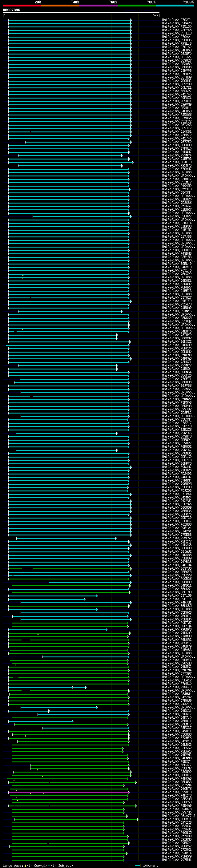Select hit label UniRef100_A8JF18
Viewport: 197px width, 868px height.
(x=177, y=162)
